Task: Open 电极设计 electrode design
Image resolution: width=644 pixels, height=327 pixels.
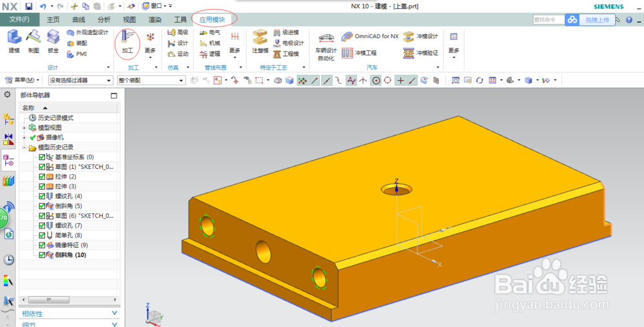Action: (289, 43)
